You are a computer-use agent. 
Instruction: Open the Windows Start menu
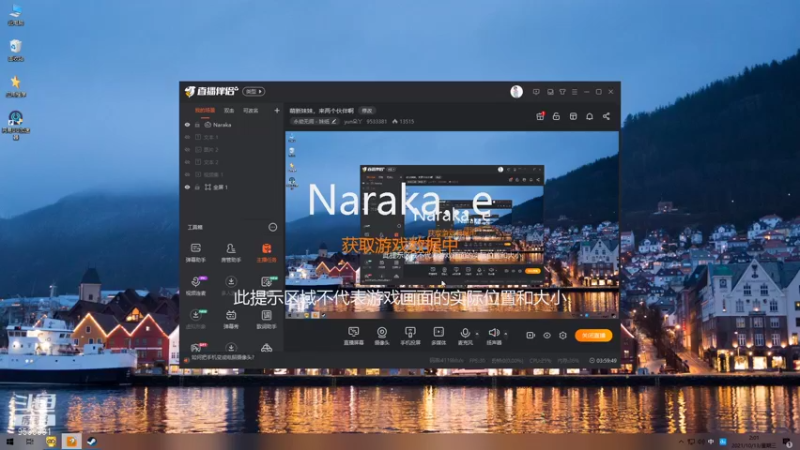tap(9, 442)
